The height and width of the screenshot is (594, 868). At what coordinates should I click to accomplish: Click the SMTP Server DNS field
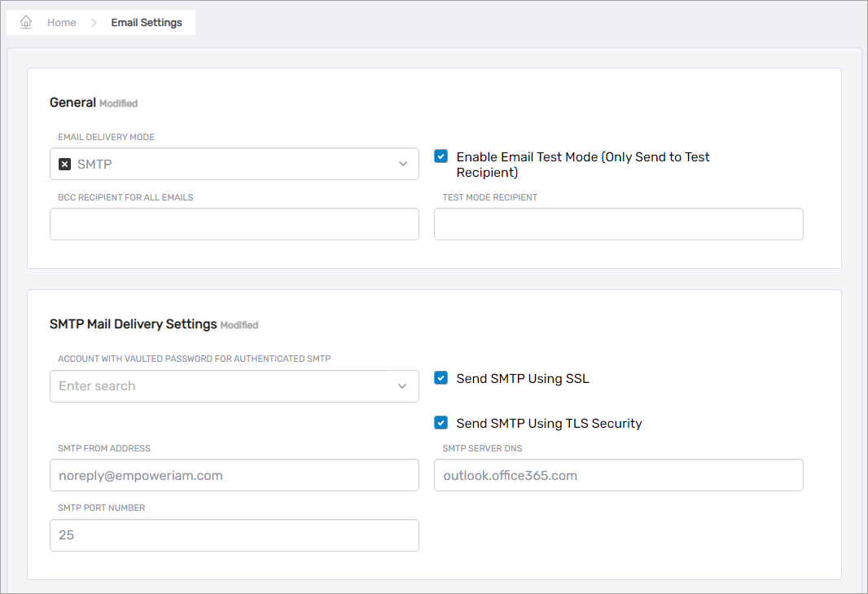point(619,475)
